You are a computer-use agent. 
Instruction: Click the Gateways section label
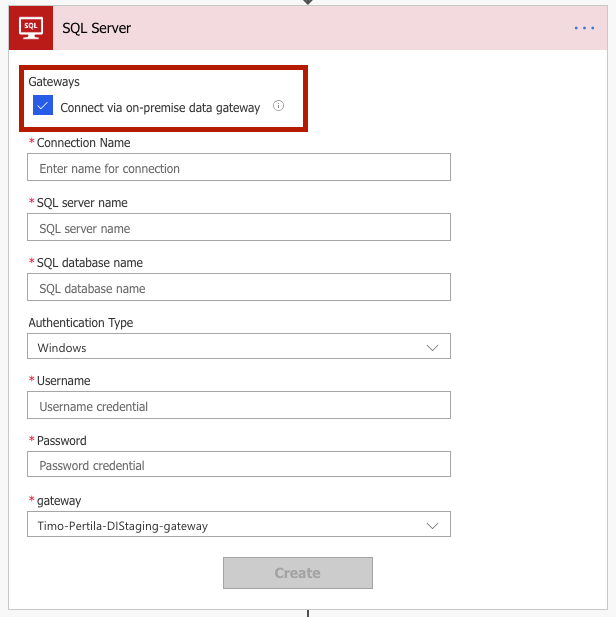point(54,82)
